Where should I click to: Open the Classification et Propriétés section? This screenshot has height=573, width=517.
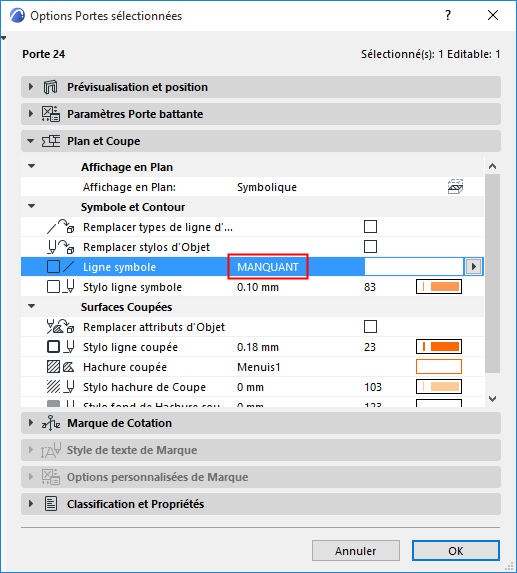[31, 504]
